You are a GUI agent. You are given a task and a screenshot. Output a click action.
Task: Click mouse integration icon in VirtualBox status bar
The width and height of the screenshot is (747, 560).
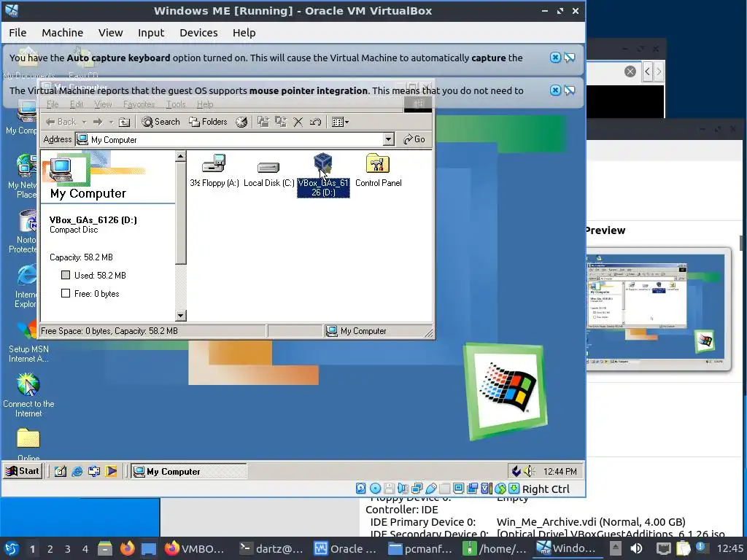pos(500,489)
